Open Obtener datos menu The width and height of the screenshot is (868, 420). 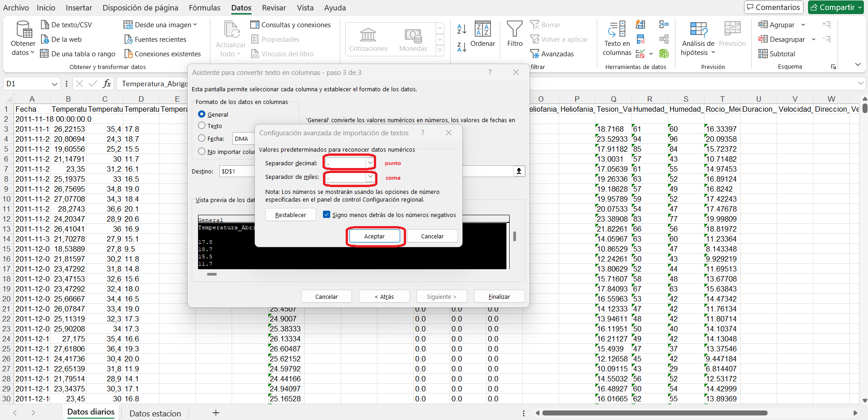pyautogui.click(x=23, y=40)
